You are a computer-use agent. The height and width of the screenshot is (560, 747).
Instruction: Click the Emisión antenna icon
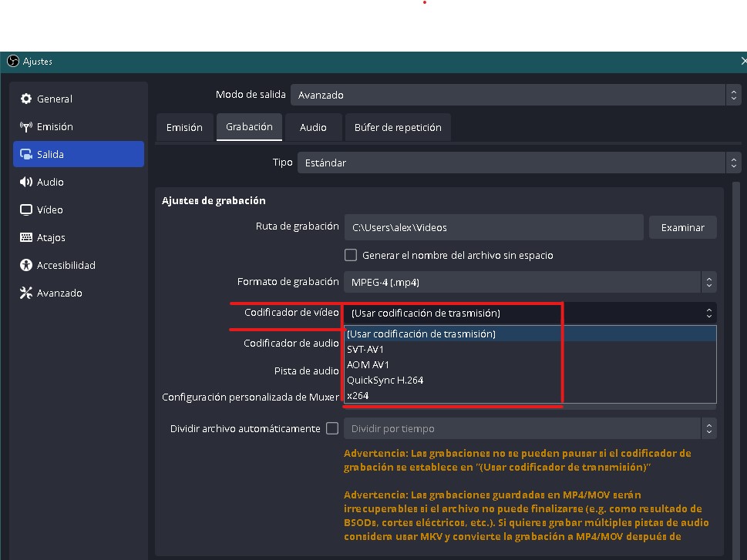[x=25, y=126]
